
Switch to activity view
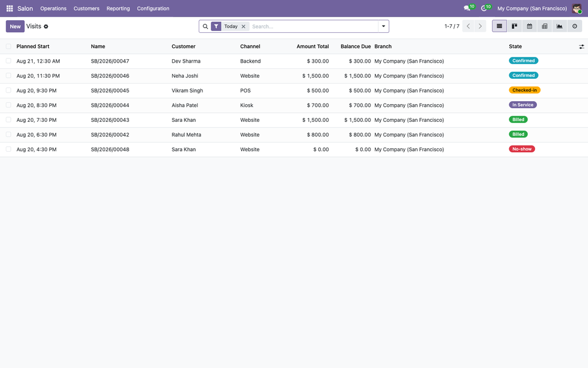(574, 26)
